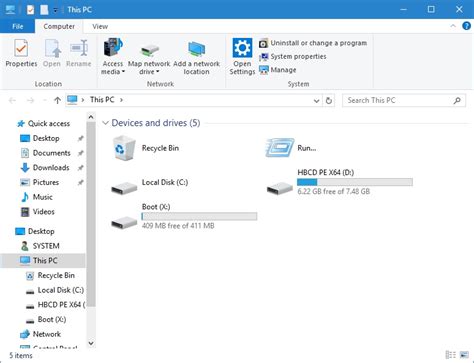Viewport: 474px width, 363px height.
Task: Click the blue Help question icon
Action: pyautogui.click(x=466, y=26)
